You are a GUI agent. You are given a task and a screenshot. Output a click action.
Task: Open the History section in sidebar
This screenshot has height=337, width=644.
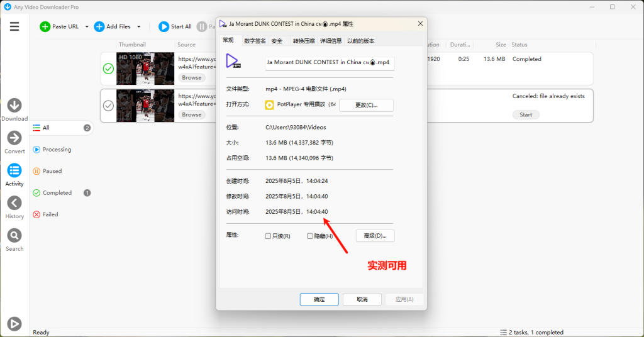tap(14, 203)
